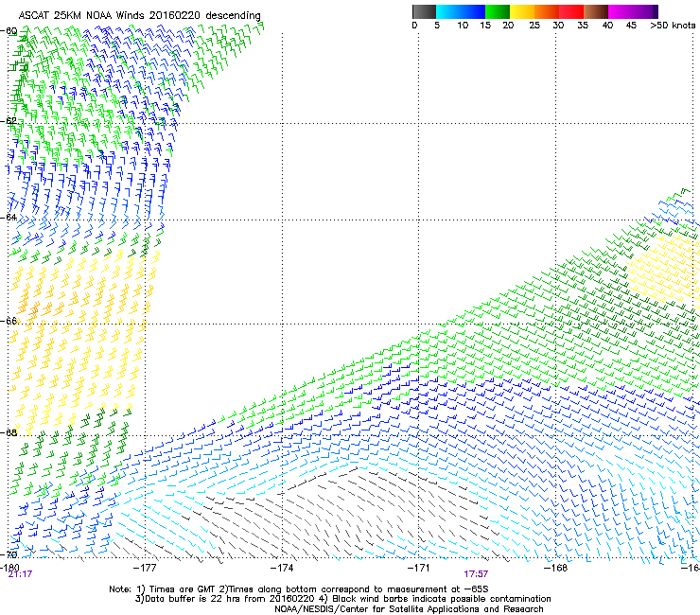
Task: Click the title 'ASCAT 25KM NOAA Winds 20160220 descending'
Action: click(139, 15)
